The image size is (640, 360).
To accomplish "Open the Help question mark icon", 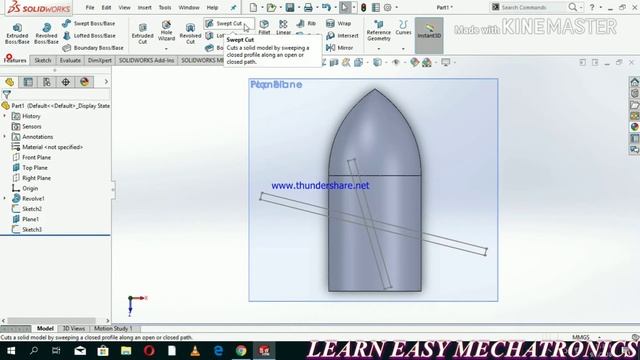I will (x=592, y=7).
